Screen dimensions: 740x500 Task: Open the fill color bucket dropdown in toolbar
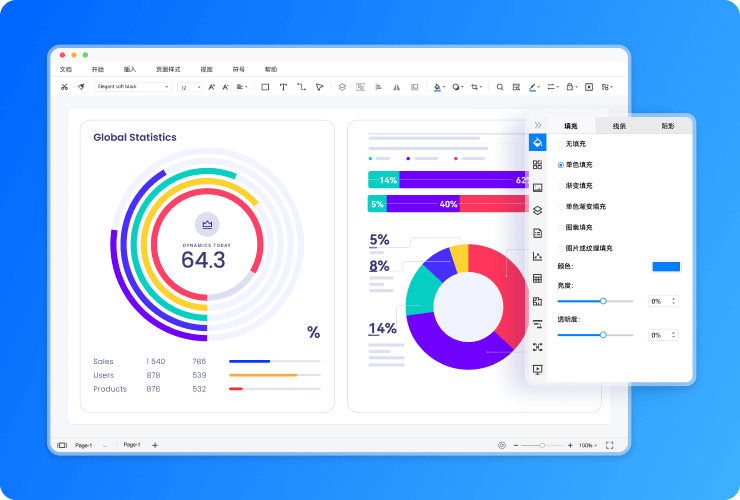tap(439, 87)
